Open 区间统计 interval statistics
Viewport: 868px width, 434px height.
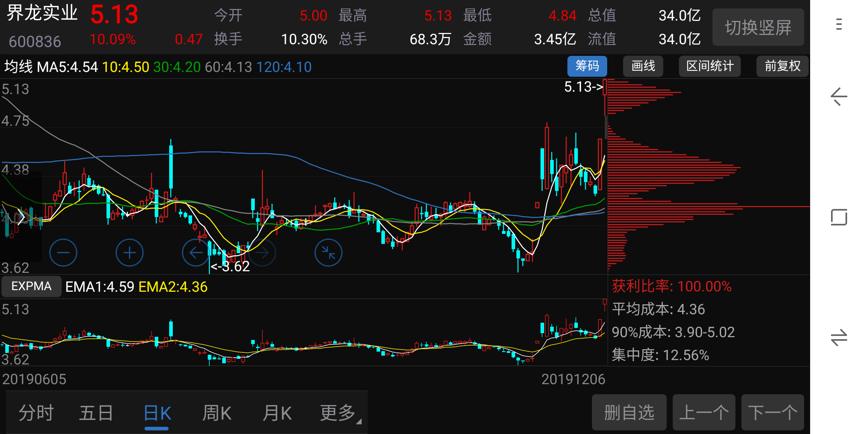click(x=710, y=66)
